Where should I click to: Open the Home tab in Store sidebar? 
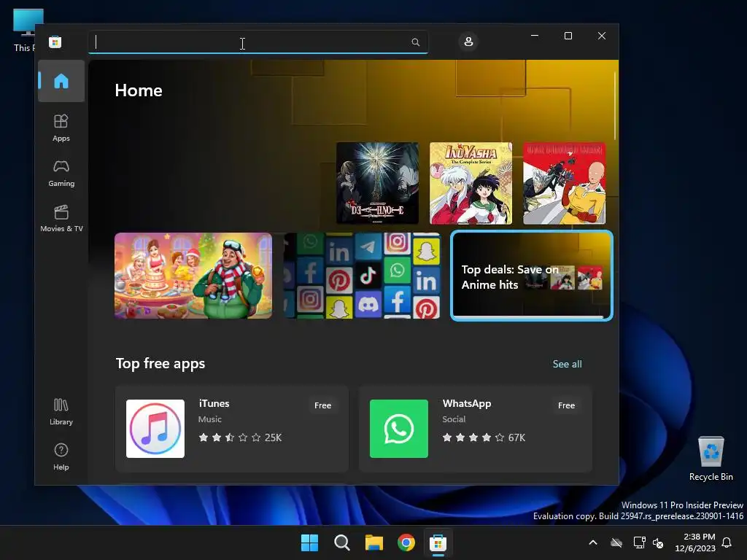pos(61,81)
